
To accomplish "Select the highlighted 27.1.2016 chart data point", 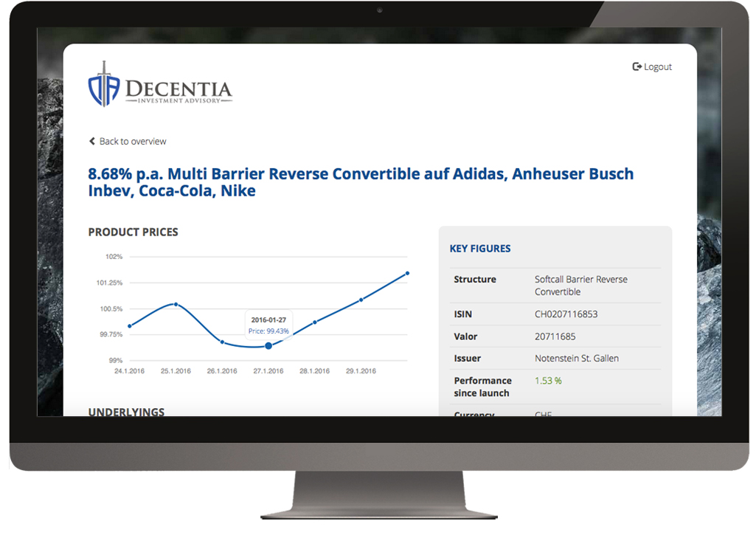I will pos(268,345).
